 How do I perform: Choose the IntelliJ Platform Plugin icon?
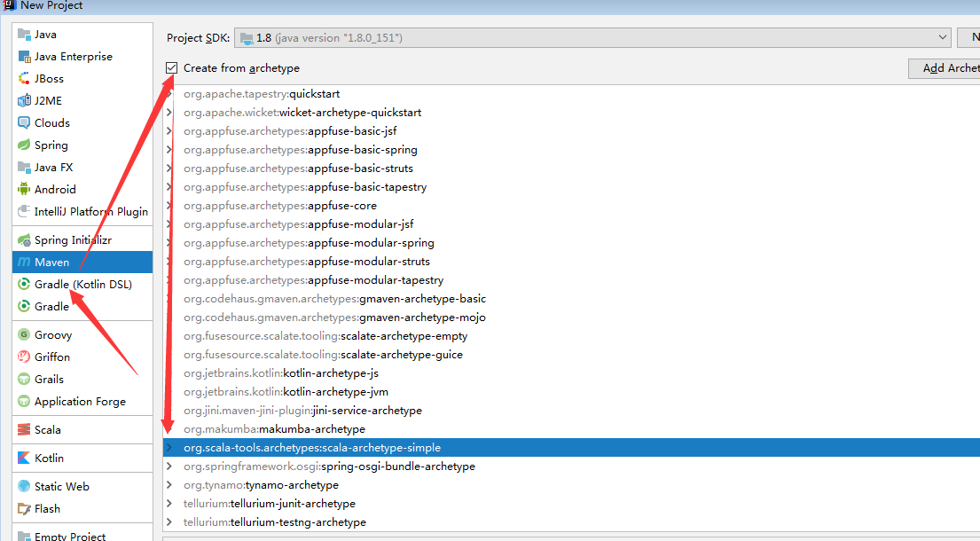point(24,212)
